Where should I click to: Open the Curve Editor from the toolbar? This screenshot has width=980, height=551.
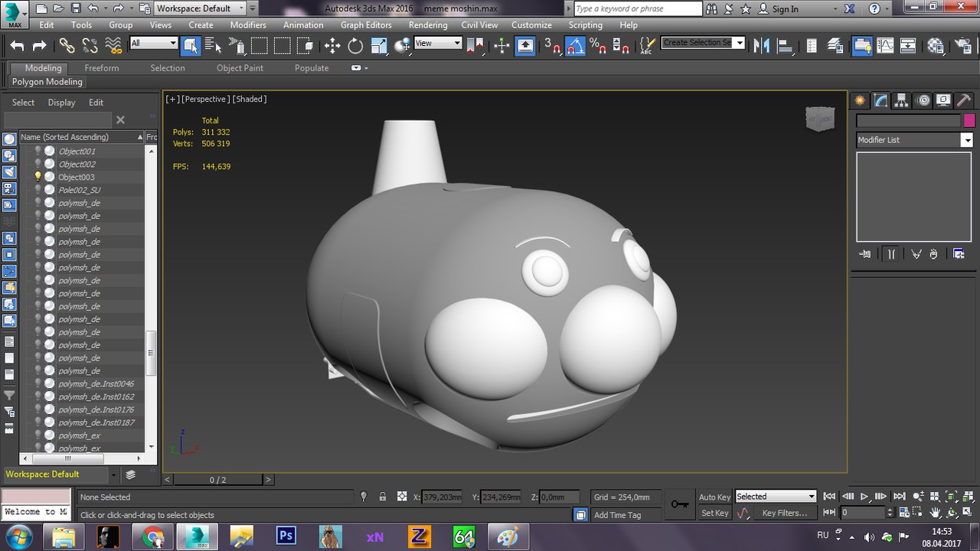885,46
